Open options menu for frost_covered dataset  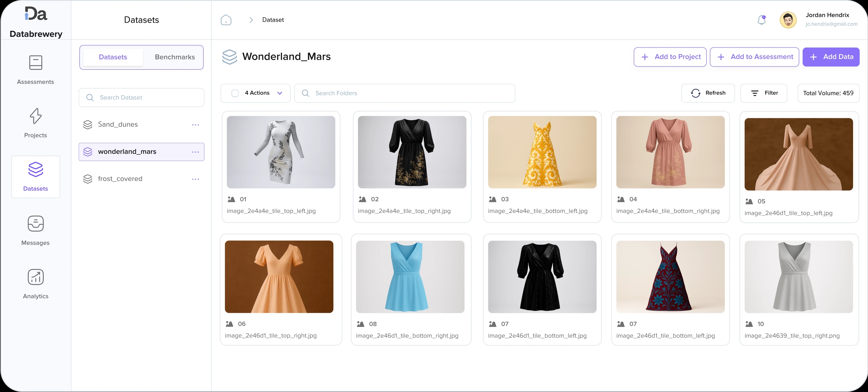pyautogui.click(x=195, y=179)
